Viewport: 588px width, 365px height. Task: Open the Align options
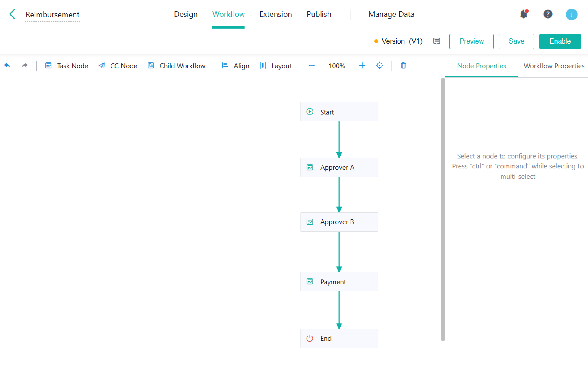coord(235,66)
